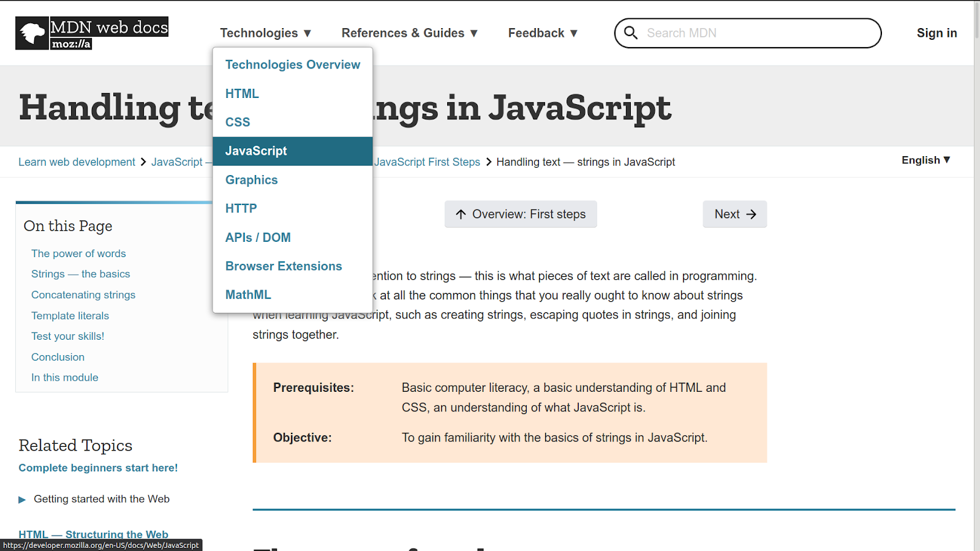Open the References & Guides dropdown
The image size is (980, 551).
click(x=409, y=33)
